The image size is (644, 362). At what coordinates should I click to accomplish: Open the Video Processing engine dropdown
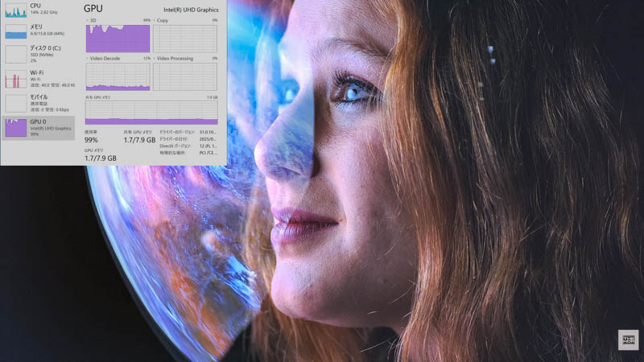[155, 59]
